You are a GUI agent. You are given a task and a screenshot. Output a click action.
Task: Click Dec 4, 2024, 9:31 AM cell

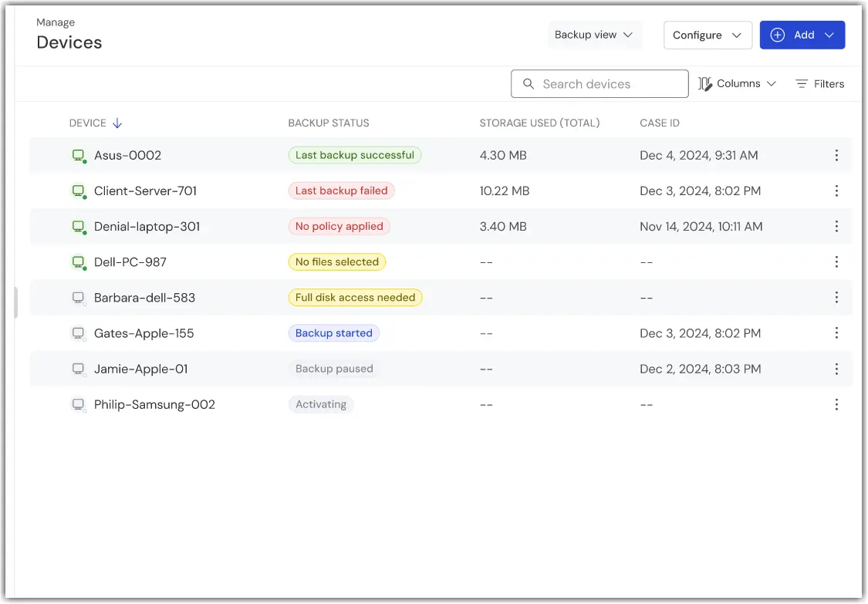coord(698,156)
